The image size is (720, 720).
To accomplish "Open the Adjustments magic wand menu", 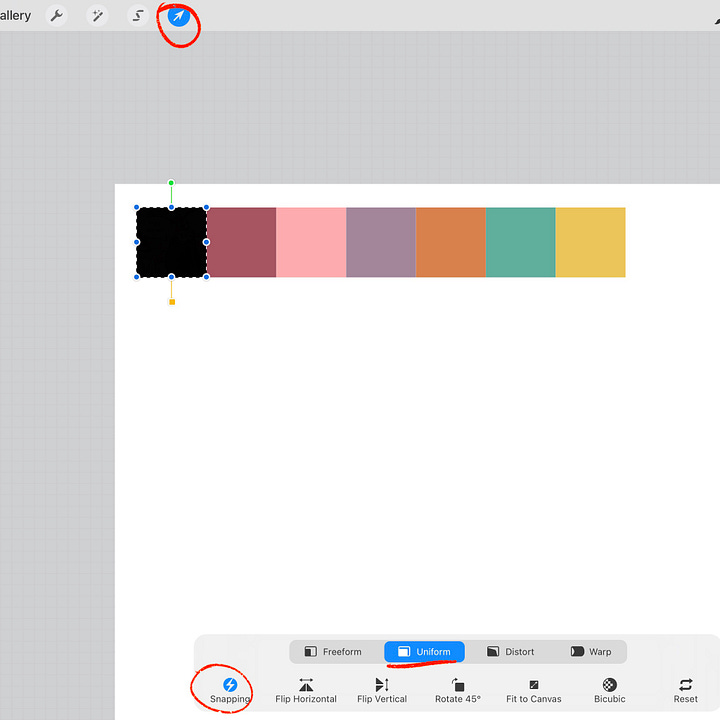I will [x=97, y=16].
